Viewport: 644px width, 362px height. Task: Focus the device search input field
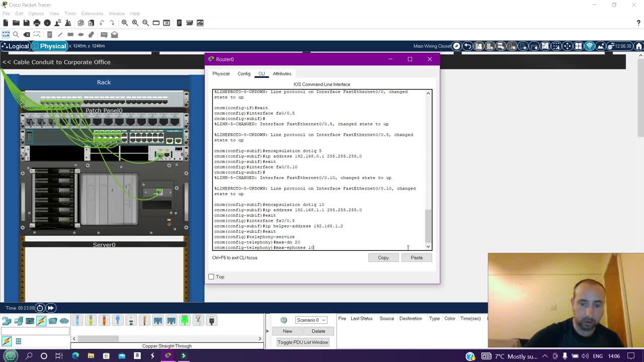(x=35, y=331)
